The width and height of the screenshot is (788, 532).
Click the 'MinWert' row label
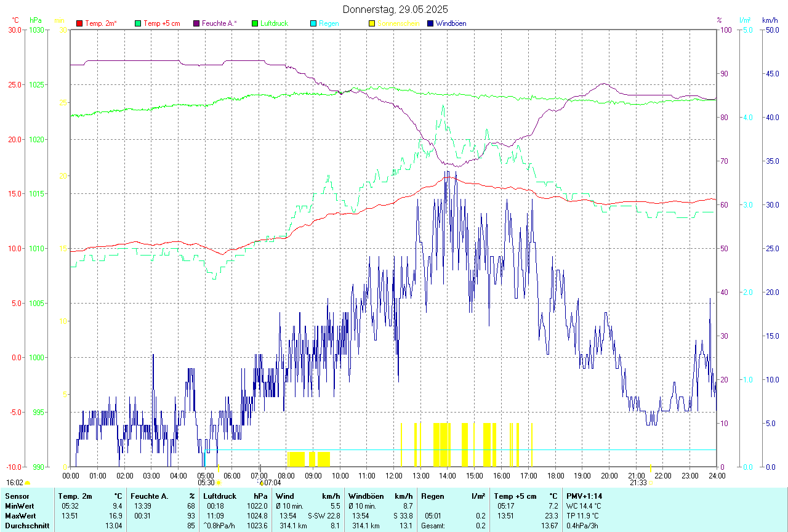tap(19, 506)
